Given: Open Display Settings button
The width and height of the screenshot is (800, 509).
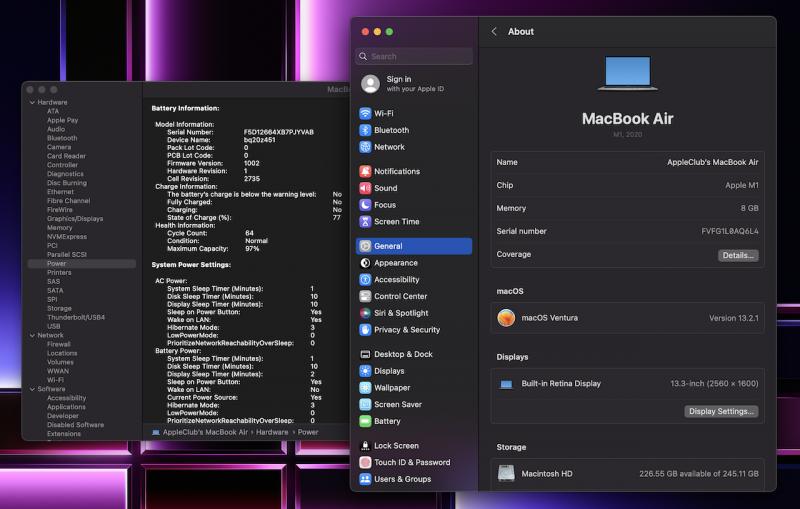Looking at the screenshot, I should tap(721, 411).
